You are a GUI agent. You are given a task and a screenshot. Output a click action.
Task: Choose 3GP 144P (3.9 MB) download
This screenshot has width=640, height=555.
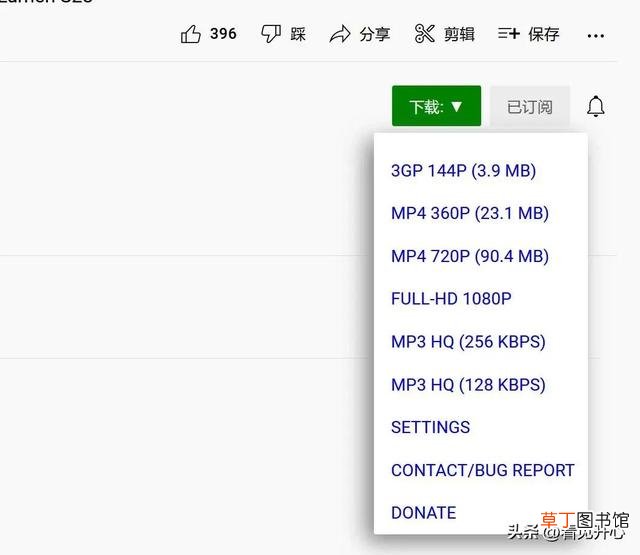463,171
